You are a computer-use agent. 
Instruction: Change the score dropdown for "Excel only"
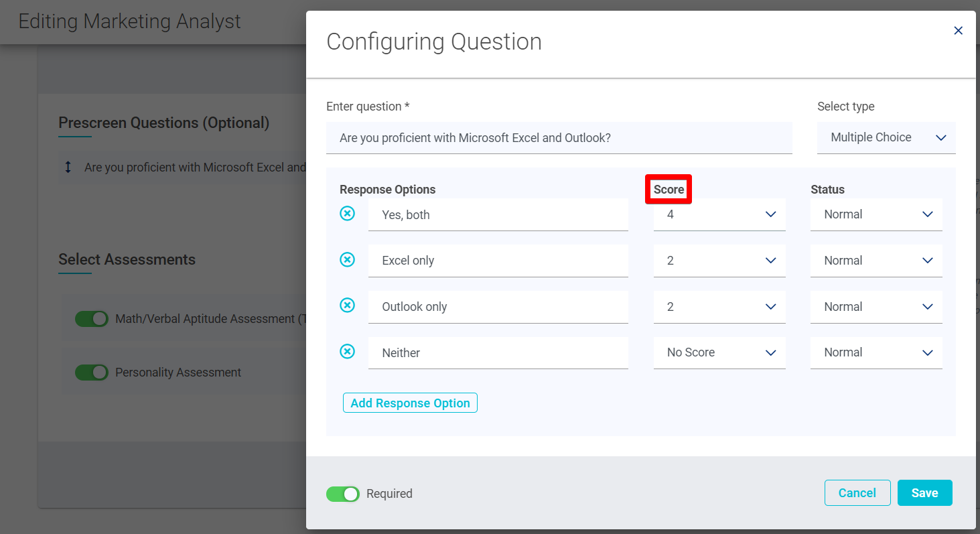719,260
